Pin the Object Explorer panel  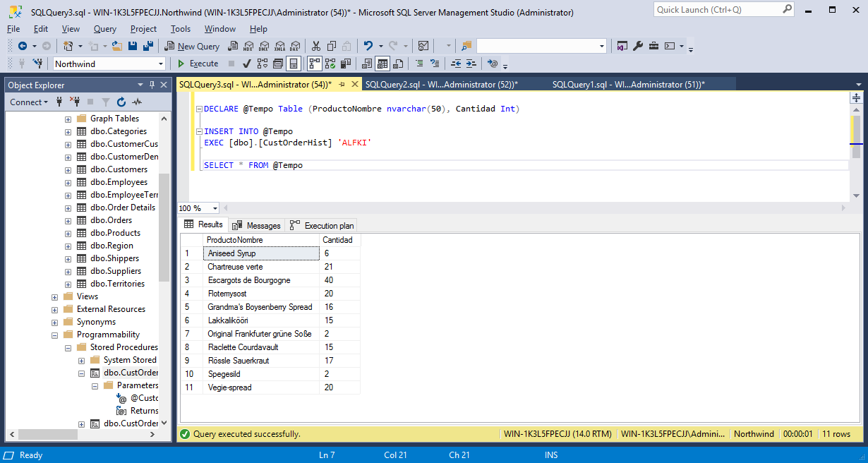pos(152,85)
